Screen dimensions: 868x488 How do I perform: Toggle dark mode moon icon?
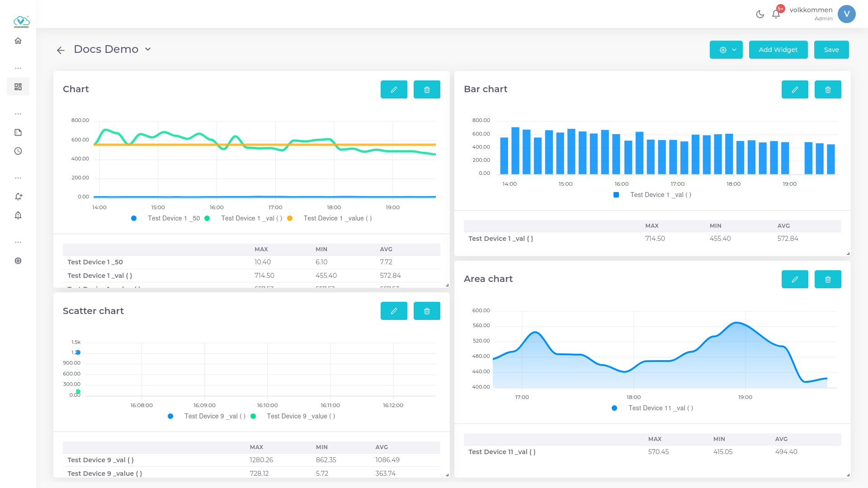tap(760, 14)
